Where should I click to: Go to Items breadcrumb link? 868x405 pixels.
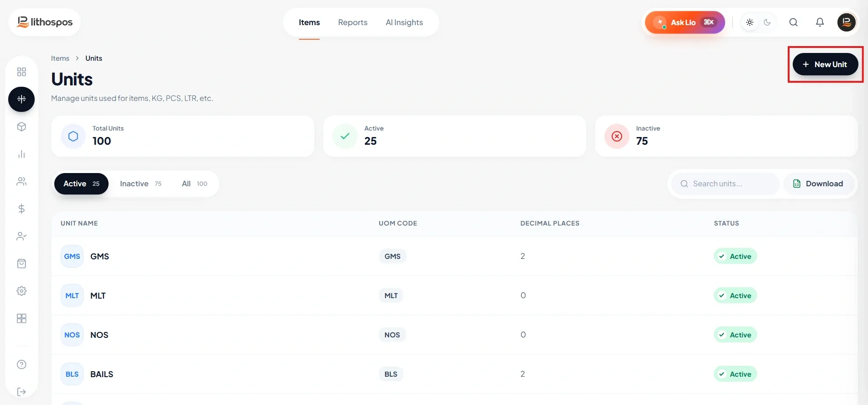(60, 58)
